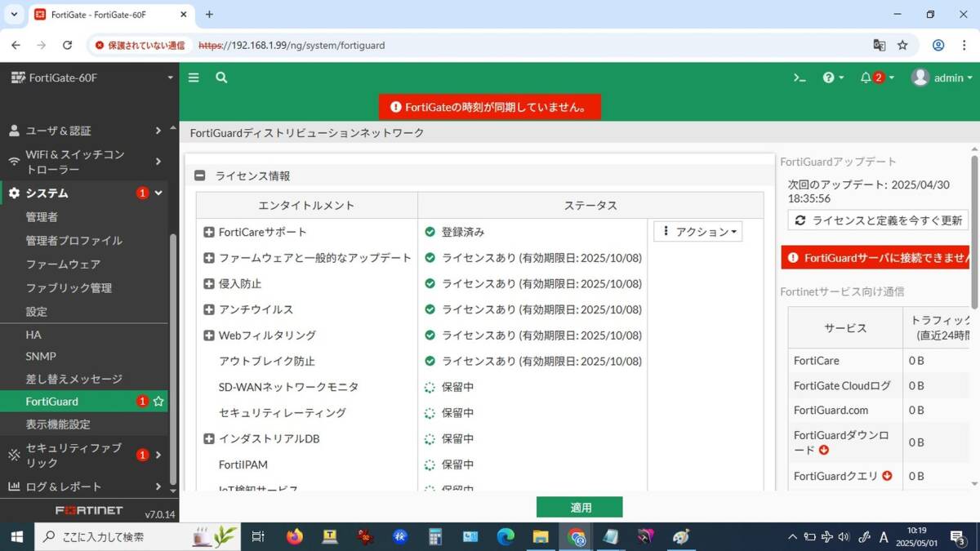This screenshot has width=980, height=551.
Task: Expand ファームウェアと一般的なアップデート row
Action: [209, 258]
